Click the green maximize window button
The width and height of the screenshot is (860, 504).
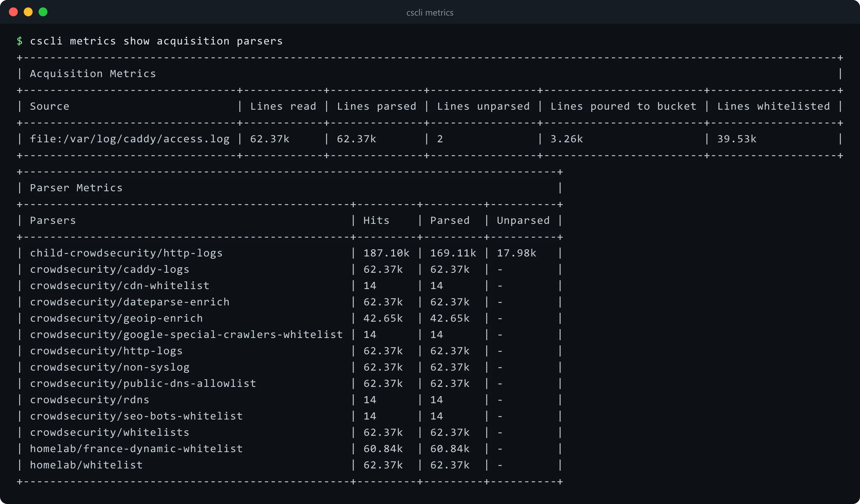click(x=43, y=12)
